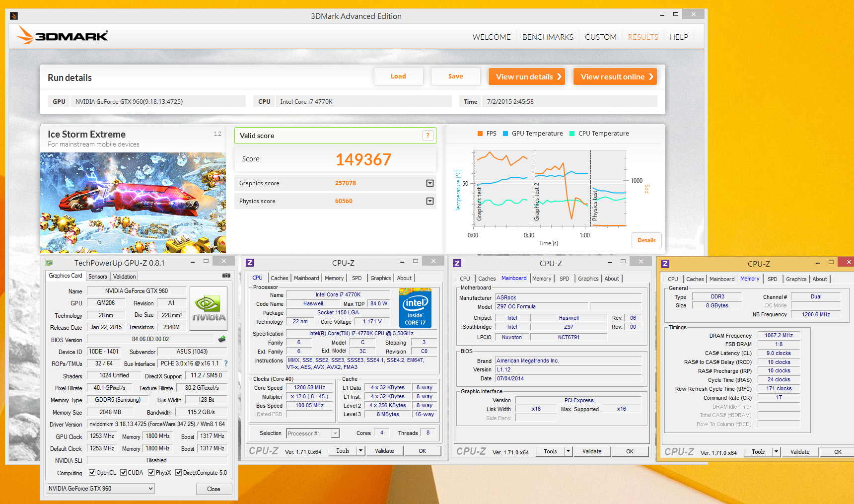This screenshot has width=854, height=504.
Task: Click the Save button in Run details
Action: [455, 76]
